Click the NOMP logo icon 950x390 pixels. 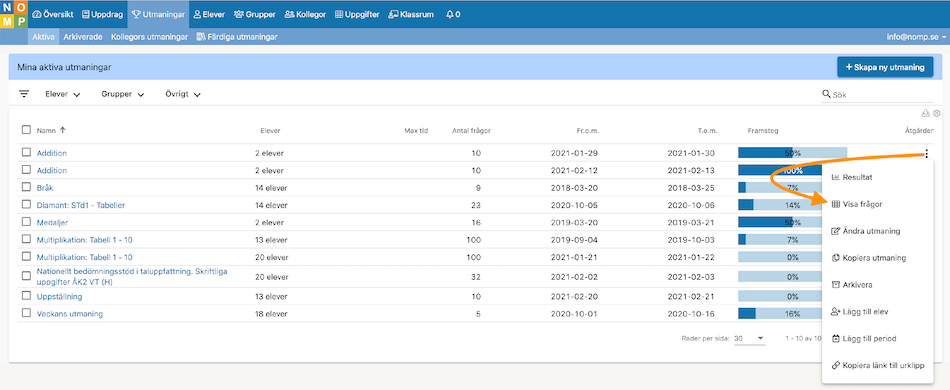[x=14, y=14]
